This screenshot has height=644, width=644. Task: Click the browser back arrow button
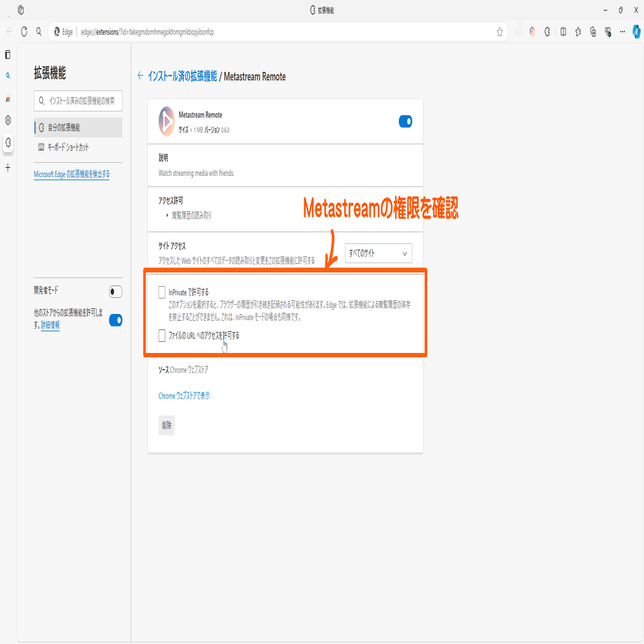[9, 32]
